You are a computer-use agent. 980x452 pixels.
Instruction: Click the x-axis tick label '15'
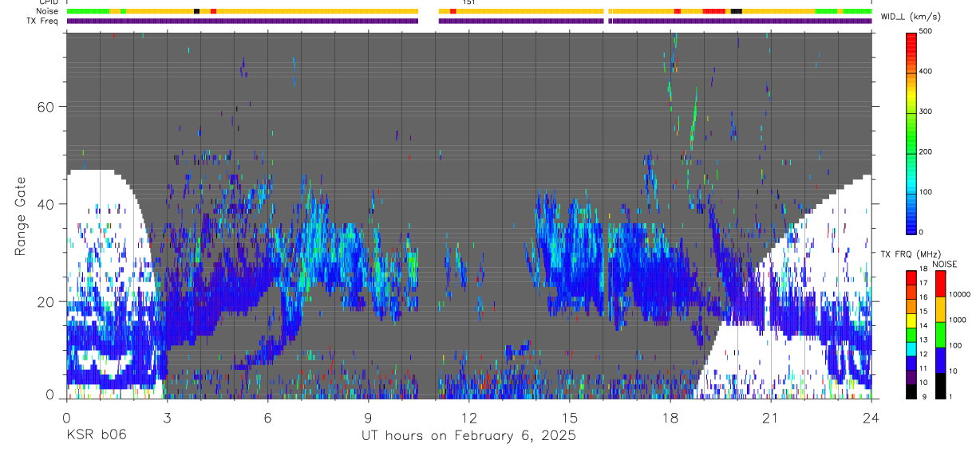pos(570,417)
